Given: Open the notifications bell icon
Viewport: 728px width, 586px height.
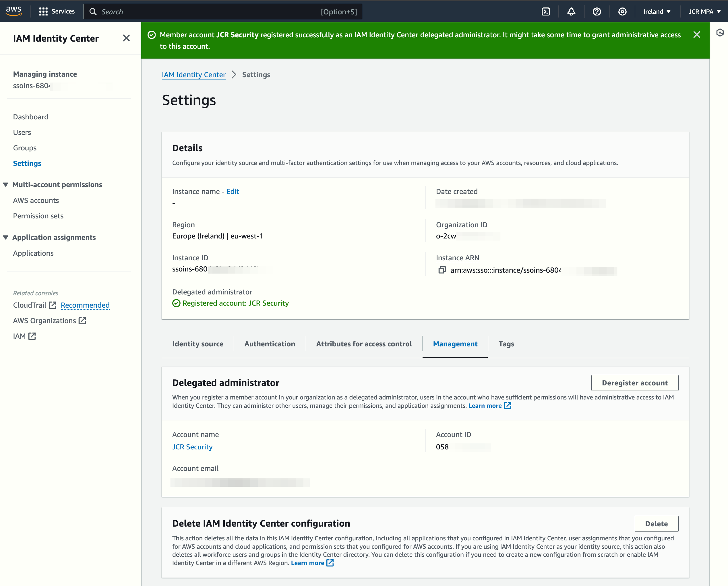Looking at the screenshot, I should coord(571,11).
